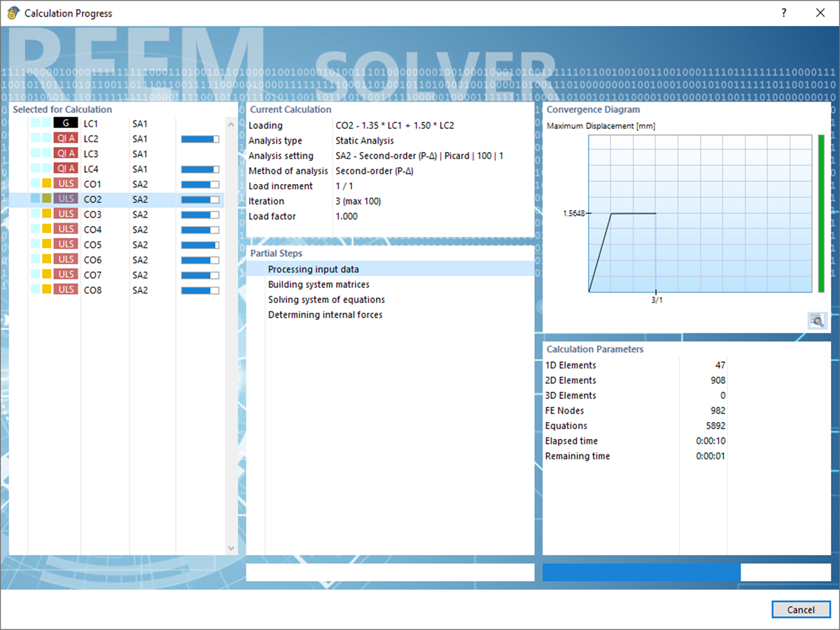Click the load factor value 1.000
840x630 pixels.
click(346, 216)
